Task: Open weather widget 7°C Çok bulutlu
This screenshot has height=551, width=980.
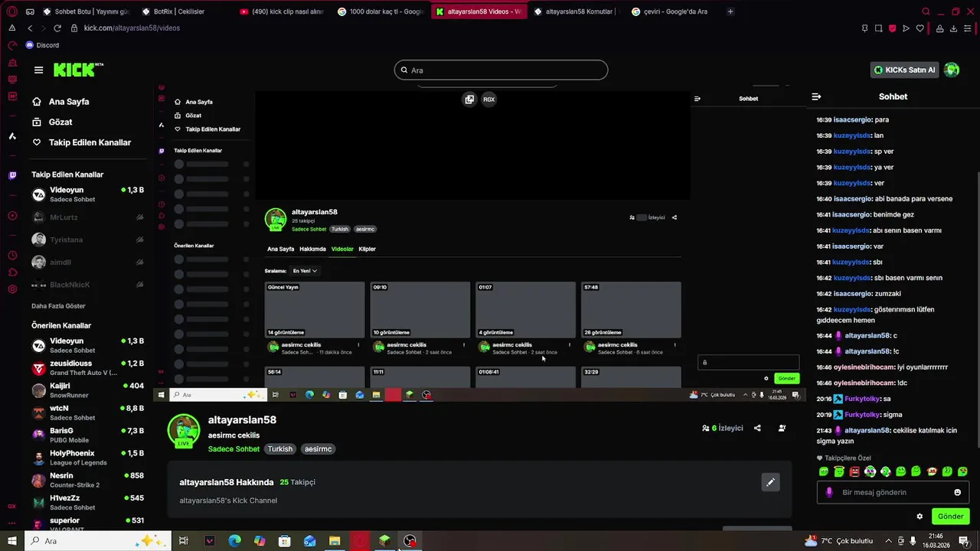Action: pyautogui.click(x=838, y=541)
